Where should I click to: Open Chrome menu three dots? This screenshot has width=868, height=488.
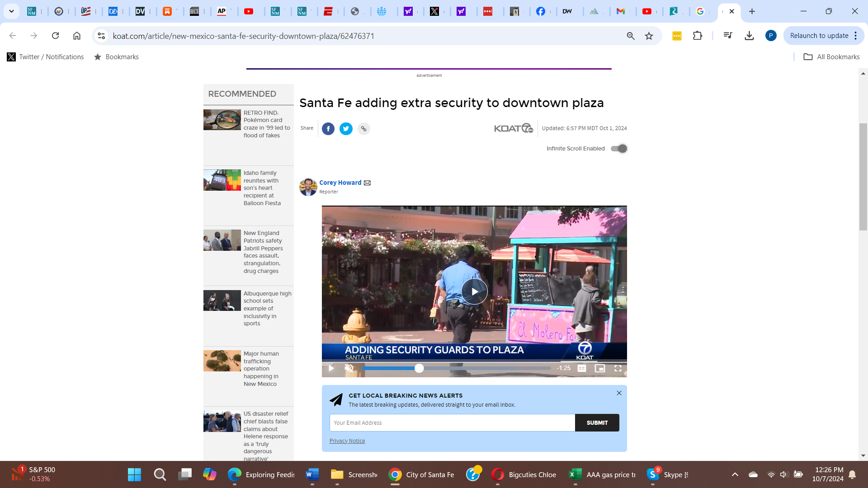[x=856, y=36]
